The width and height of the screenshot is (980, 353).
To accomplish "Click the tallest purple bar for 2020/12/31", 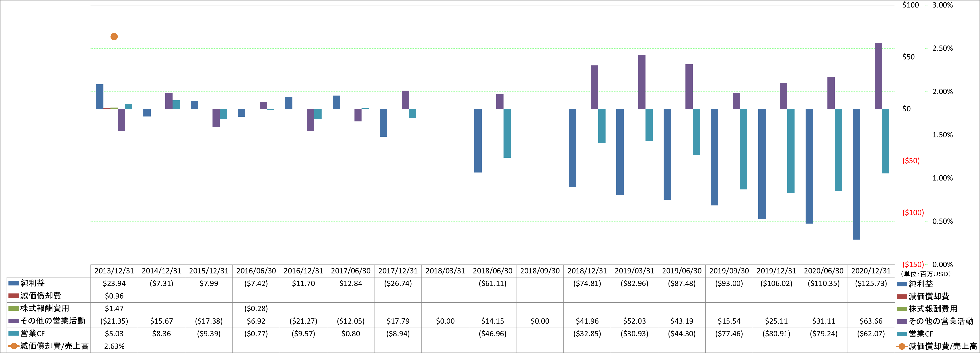I will 878,76.
